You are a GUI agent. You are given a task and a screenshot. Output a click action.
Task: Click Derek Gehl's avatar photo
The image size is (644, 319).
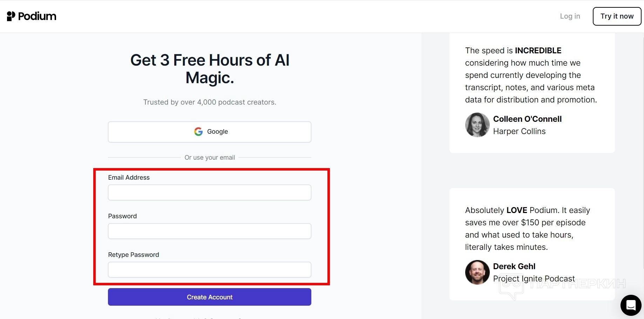click(477, 272)
